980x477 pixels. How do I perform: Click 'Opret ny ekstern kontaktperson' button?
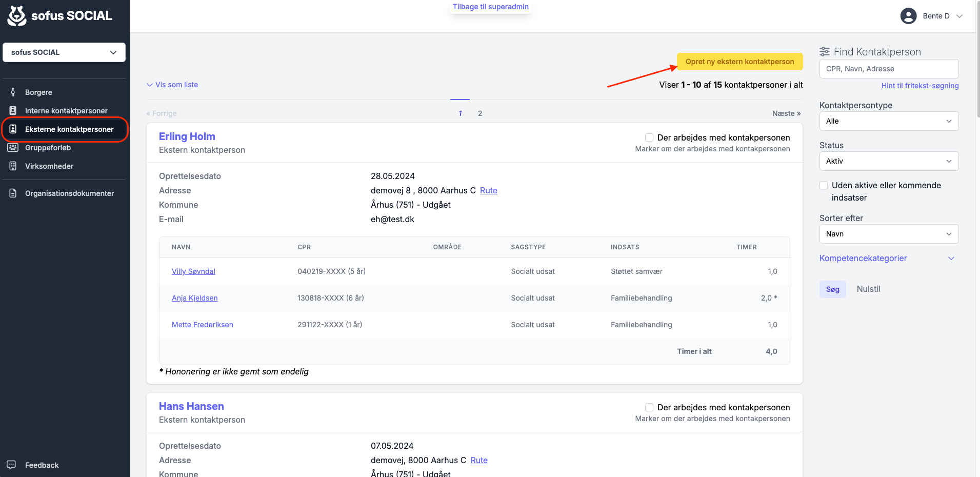(739, 62)
